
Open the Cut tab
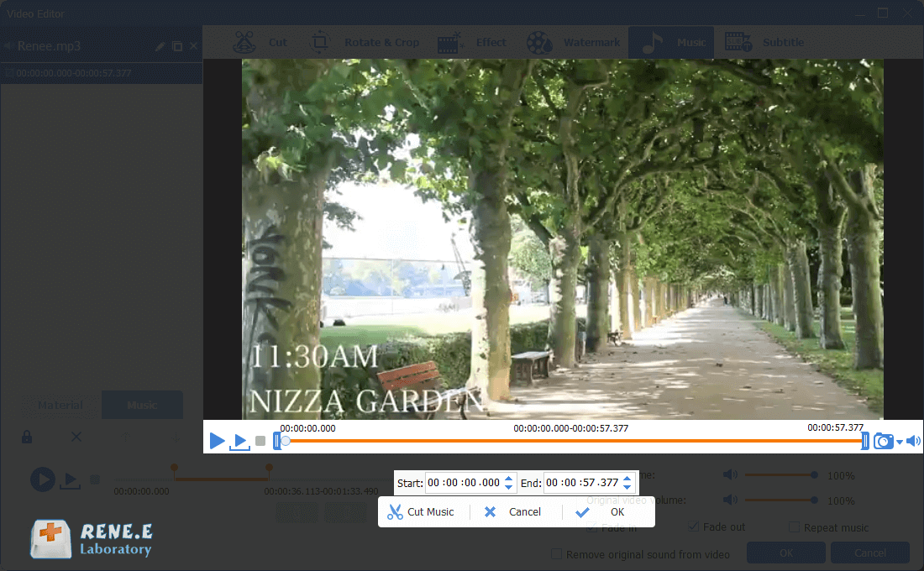click(x=261, y=43)
